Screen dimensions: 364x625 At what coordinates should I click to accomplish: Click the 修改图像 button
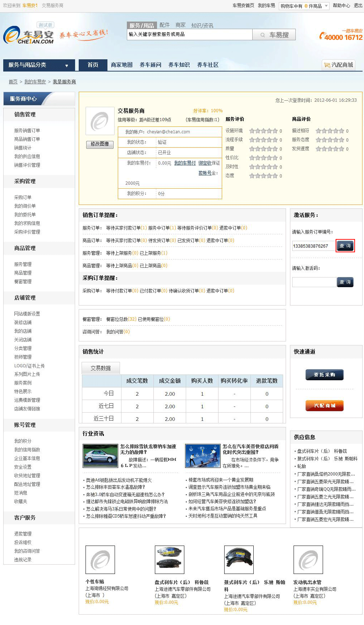tap(100, 144)
